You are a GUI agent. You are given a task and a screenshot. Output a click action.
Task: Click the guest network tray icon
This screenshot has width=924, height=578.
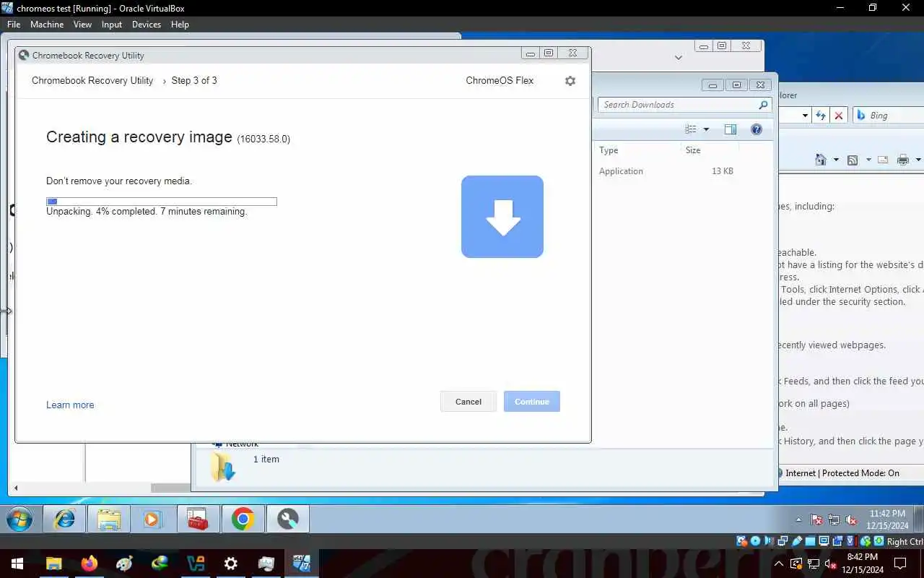click(x=834, y=520)
